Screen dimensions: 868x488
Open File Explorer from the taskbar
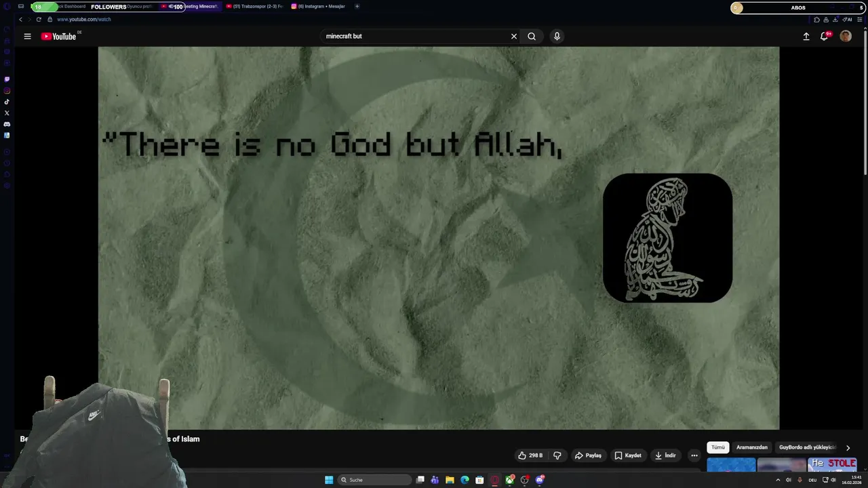(450, 480)
